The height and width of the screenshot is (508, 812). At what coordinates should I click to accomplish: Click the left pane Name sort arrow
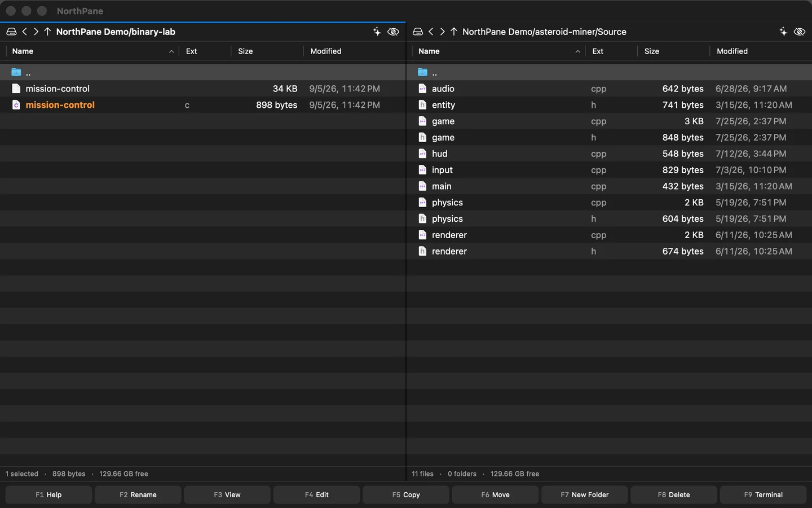tap(171, 51)
